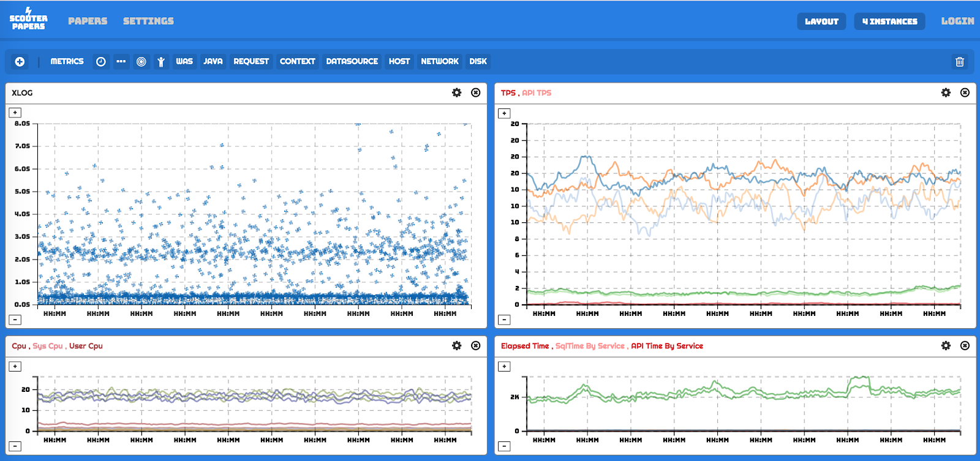Click the clock metrics icon
The image size is (980, 461).
tap(101, 61)
